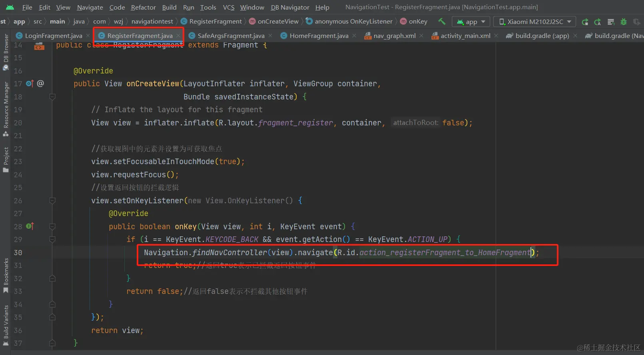This screenshot has width=644, height=355.
Task: Open the VCS menu
Action: click(x=229, y=8)
